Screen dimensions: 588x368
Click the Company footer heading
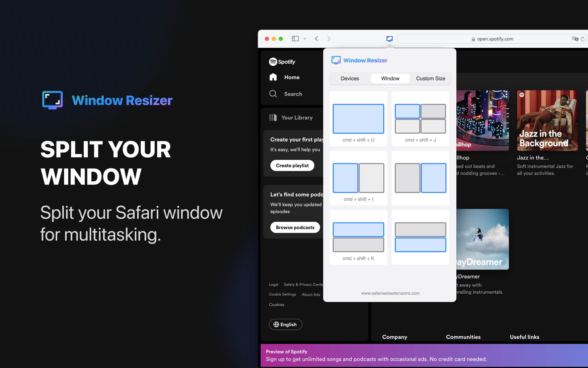pos(395,337)
